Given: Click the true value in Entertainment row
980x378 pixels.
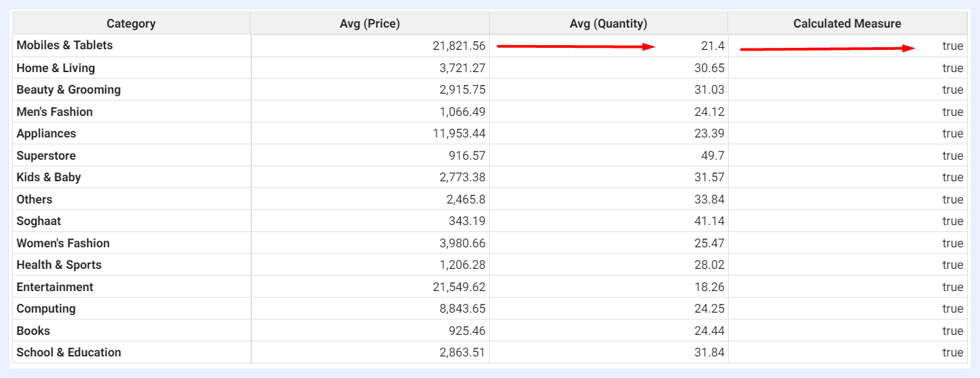Looking at the screenshot, I should click(953, 287).
